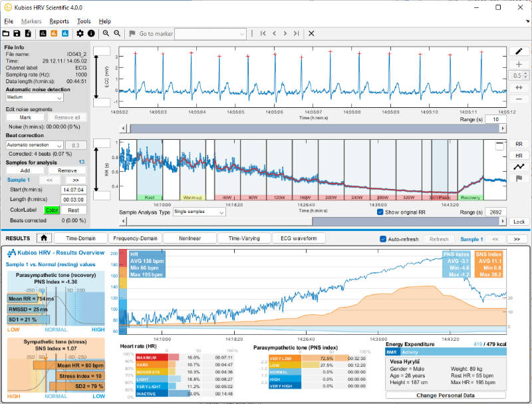Go to next marker arrow
Viewport: 532px width, 404px height.
(x=285, y=33)
